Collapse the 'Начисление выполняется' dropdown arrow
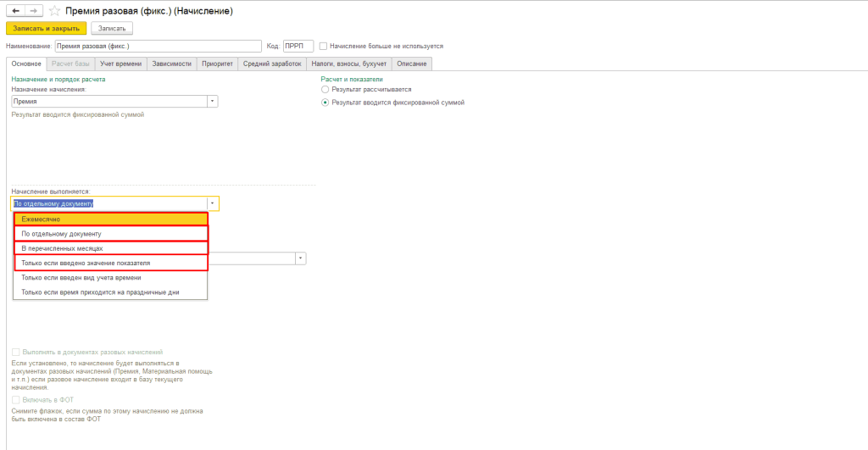Screen dimensions: 868x450 [212, 203]
